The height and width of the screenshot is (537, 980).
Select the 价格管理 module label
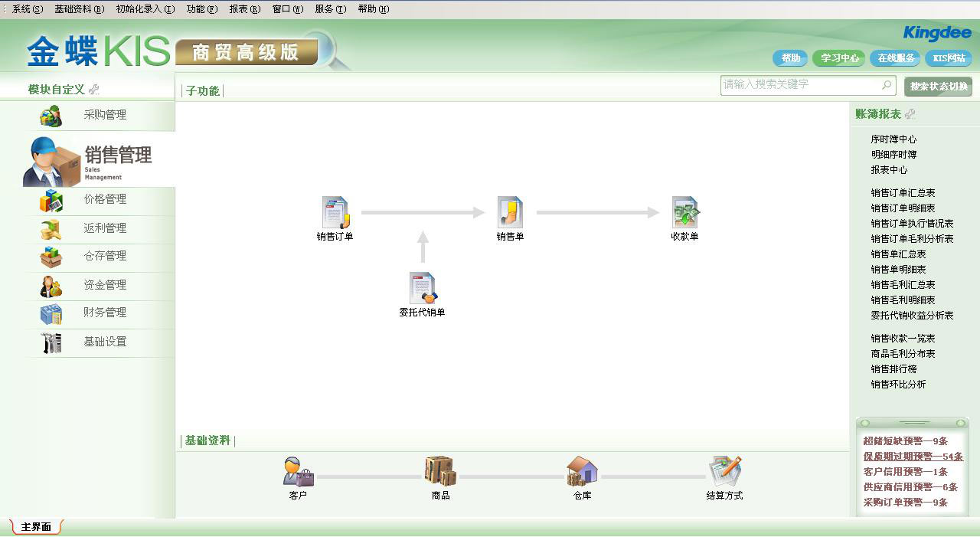pyautogui.click(x=105, y=199)
